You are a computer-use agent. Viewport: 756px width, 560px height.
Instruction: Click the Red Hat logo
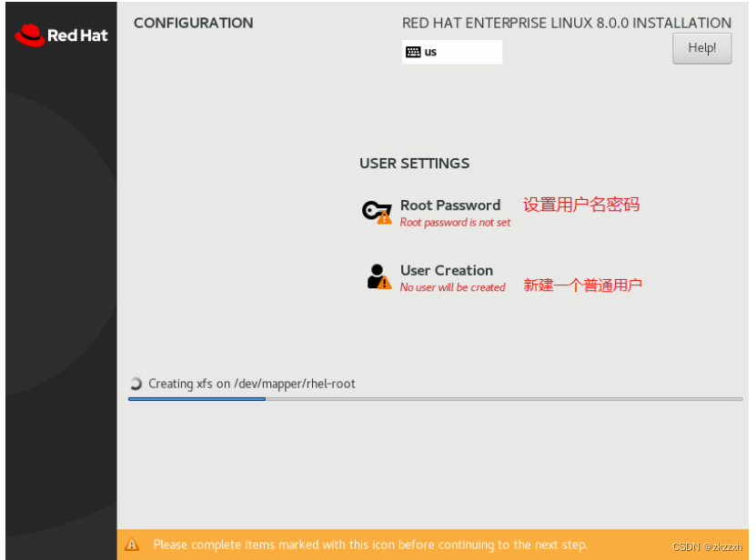[61, 35]
